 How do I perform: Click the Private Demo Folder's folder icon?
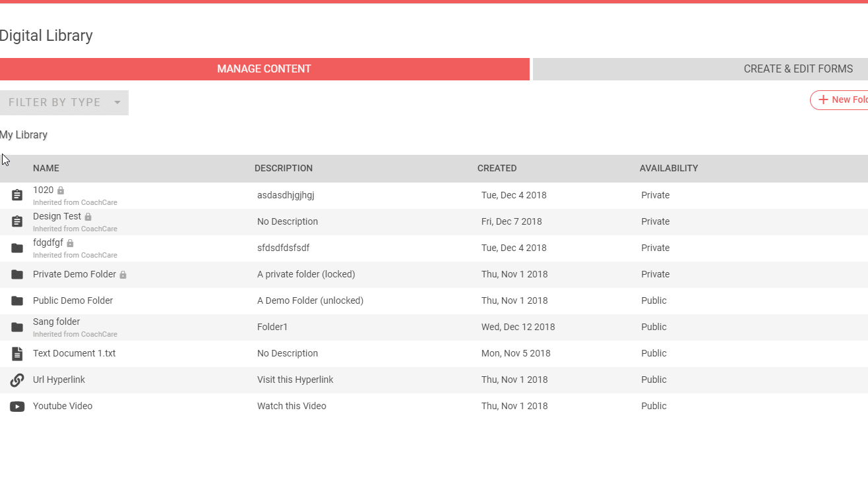pos(17,274)
